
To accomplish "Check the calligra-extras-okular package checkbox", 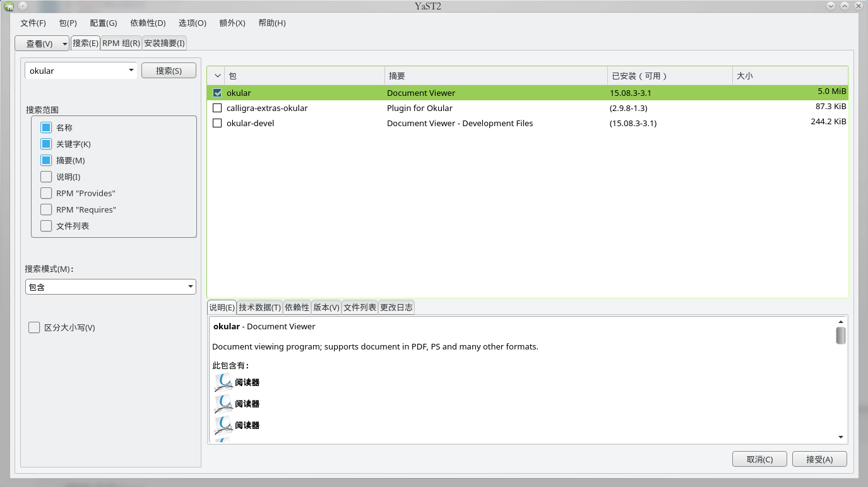I will tap(217, 108).
